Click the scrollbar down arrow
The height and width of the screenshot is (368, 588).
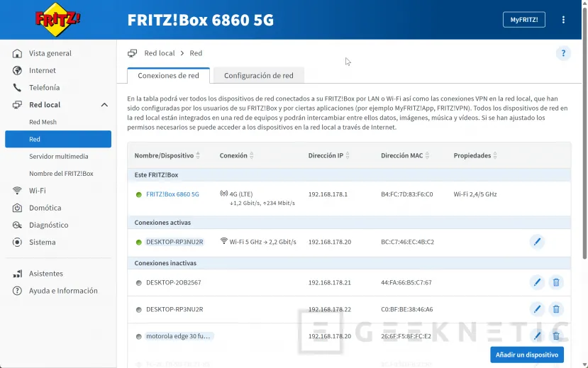point(584,364)
